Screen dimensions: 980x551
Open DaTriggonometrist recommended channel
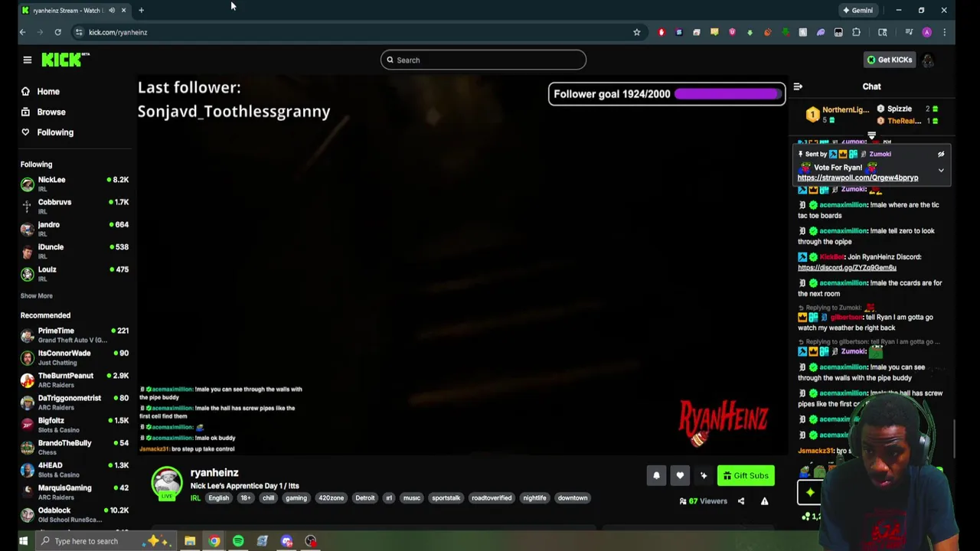tap(74, 403)
